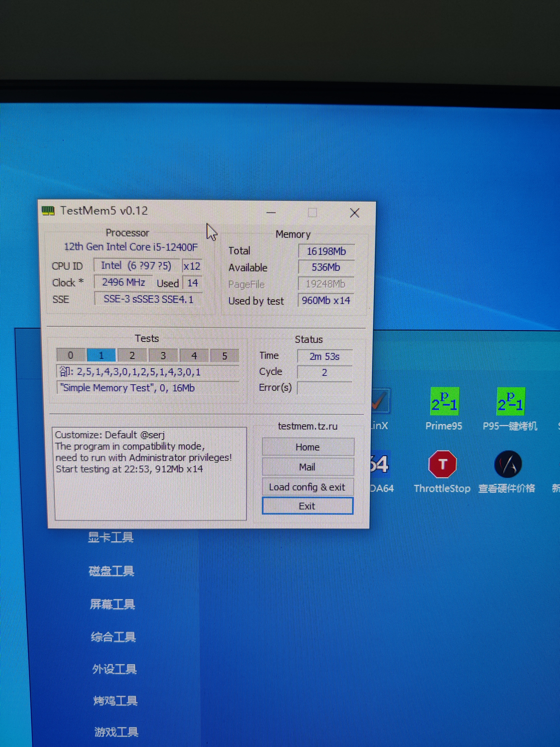
Task: Open the 显卡工具 category
Action: point(111,537)
